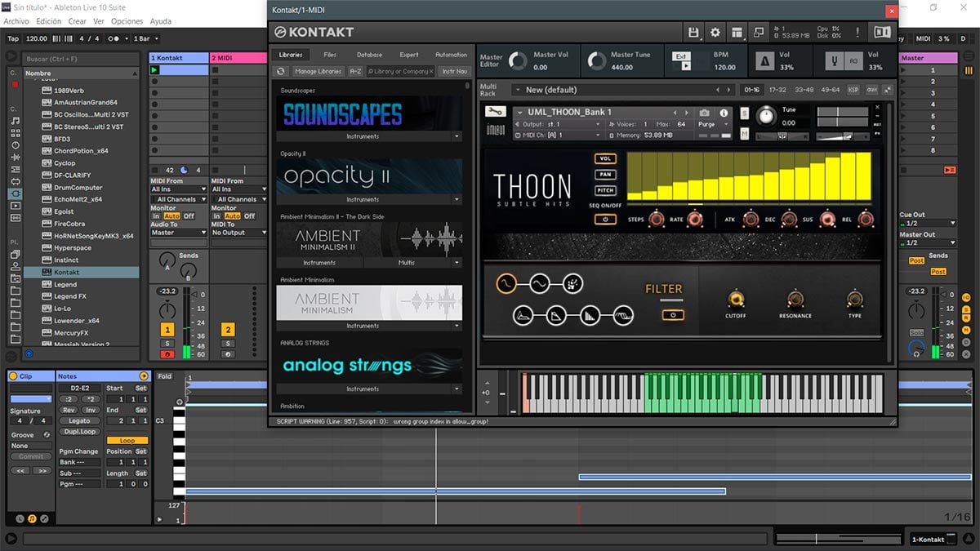
Task: Toggle track 1 Solo button in Ableton
Action: [167, 344]
